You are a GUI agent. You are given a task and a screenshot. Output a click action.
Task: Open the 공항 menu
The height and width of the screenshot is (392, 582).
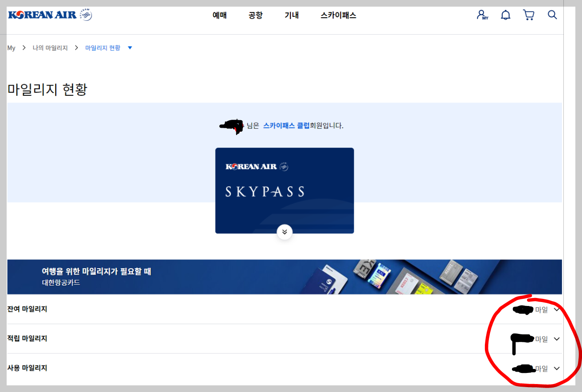click(255, 16)
